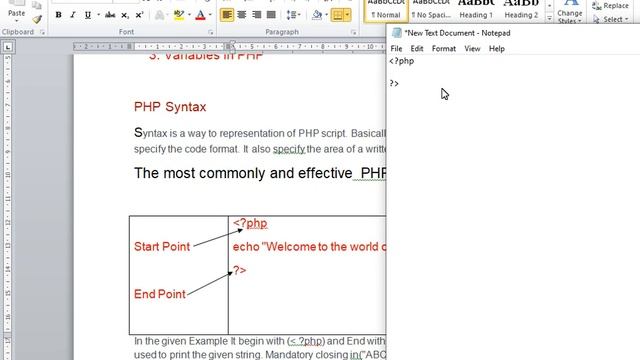Click the 'PHP Syntax' heading in Word
This screenshot has width=640, height=360.
tap(170, 107)
